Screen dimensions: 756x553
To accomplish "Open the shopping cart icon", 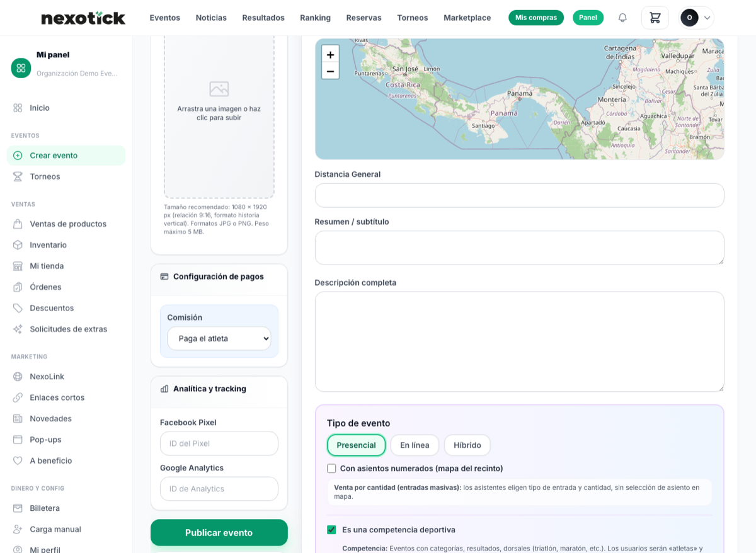I will 655,18.
